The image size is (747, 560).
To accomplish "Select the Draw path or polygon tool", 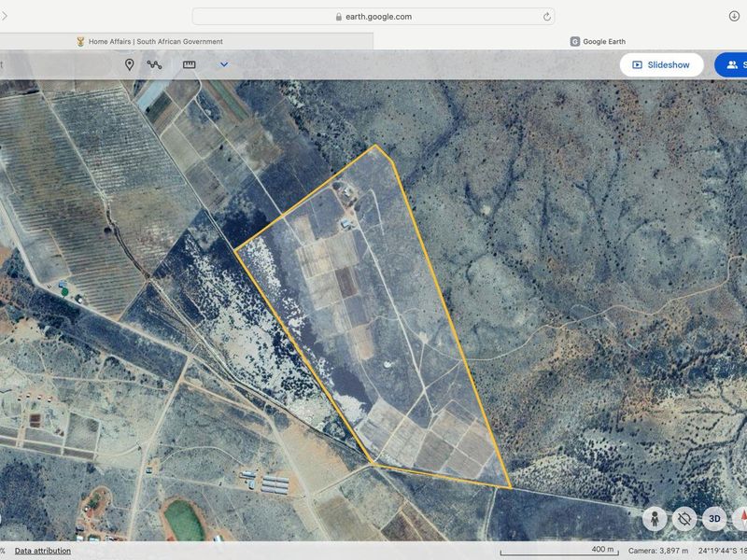I will click(x=154, y=64).
